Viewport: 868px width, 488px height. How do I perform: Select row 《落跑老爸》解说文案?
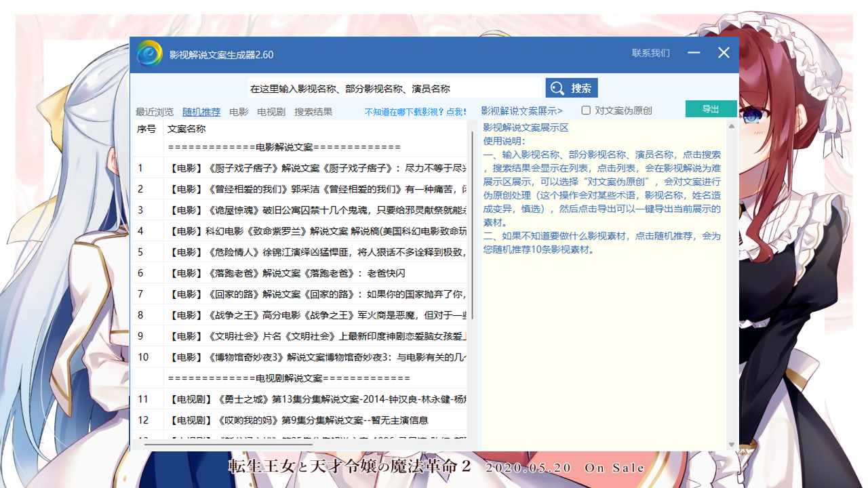pyautogui.click(x=299, y=273)
